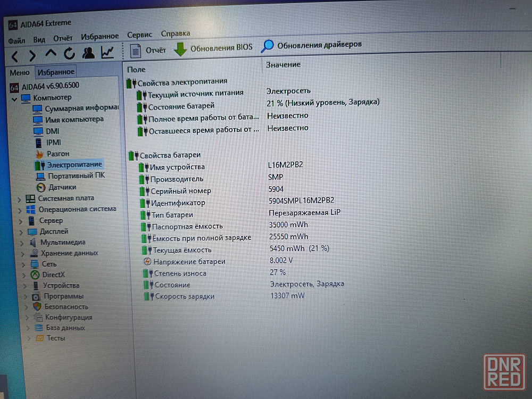Click the Forward navigation arrow
532x399 pixels.
(x=32, y=55)
